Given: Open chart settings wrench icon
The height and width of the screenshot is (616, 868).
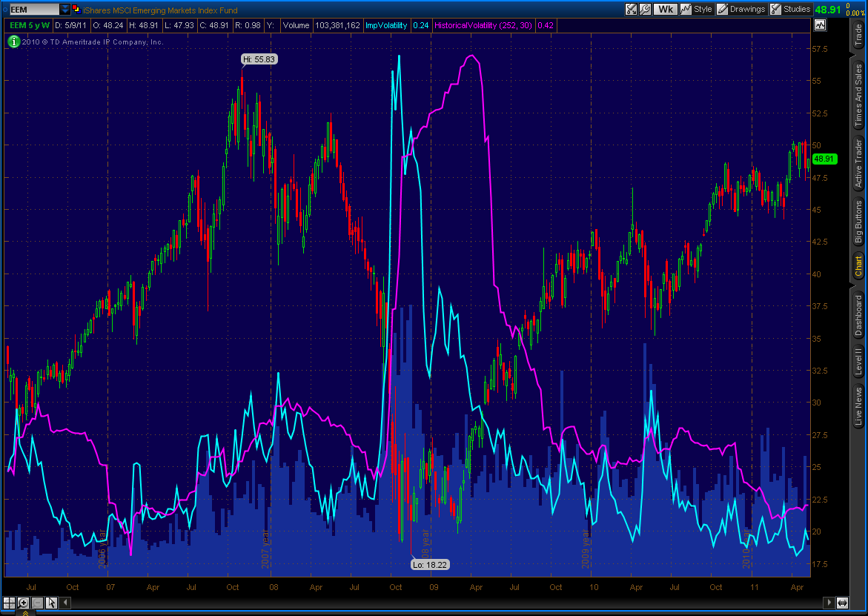Looking at the screenshot, I should tap(645, 9).
